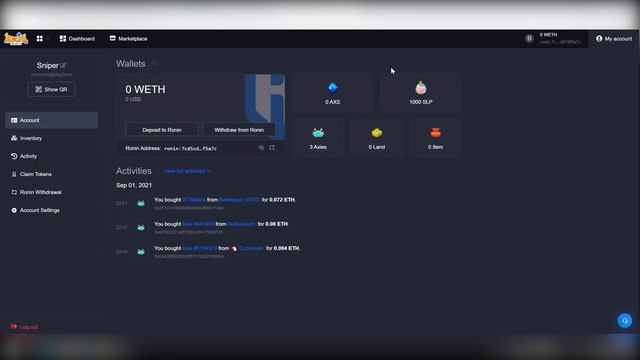Click View full activities link
The width and height of the screenshot is (640, 360).
pyautogui.click(x=187, y=171)
